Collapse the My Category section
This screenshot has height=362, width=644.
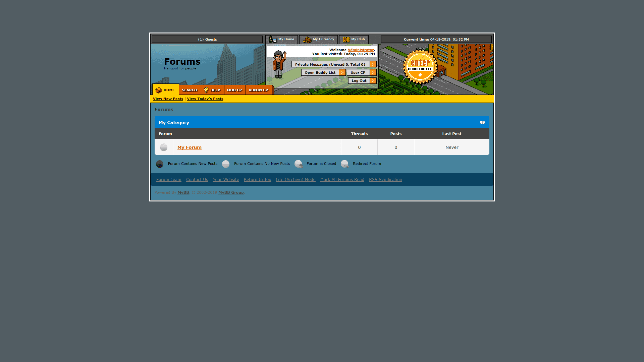click(x=482, y=122)
